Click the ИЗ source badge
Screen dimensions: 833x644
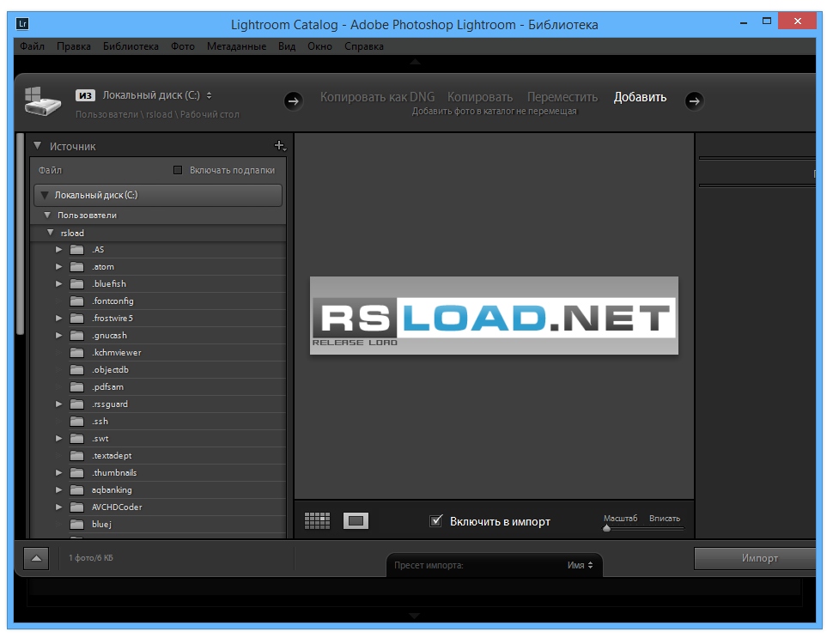(85, 95)
